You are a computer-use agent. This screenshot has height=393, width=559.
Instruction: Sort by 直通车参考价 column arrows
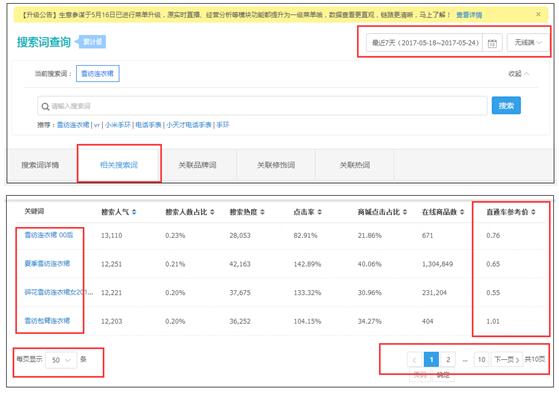(x=533, y=212)
